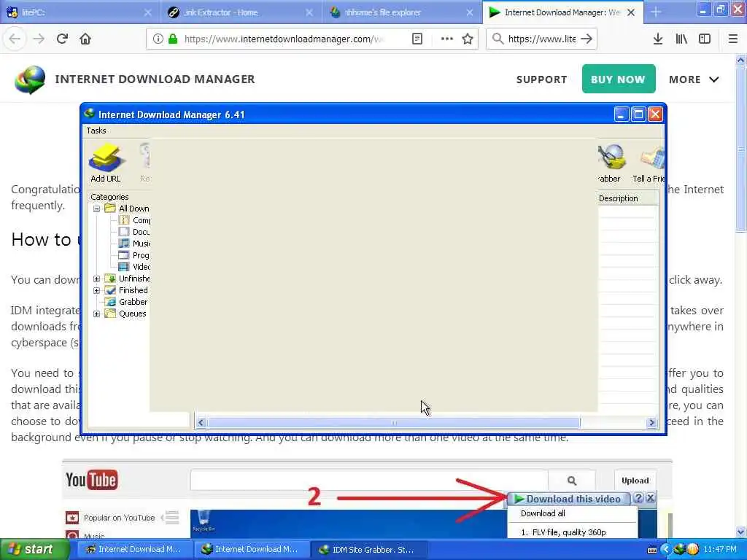Click the YouTube logo in the page image
Screen dimensions: 747x560
tap(91, 480)
